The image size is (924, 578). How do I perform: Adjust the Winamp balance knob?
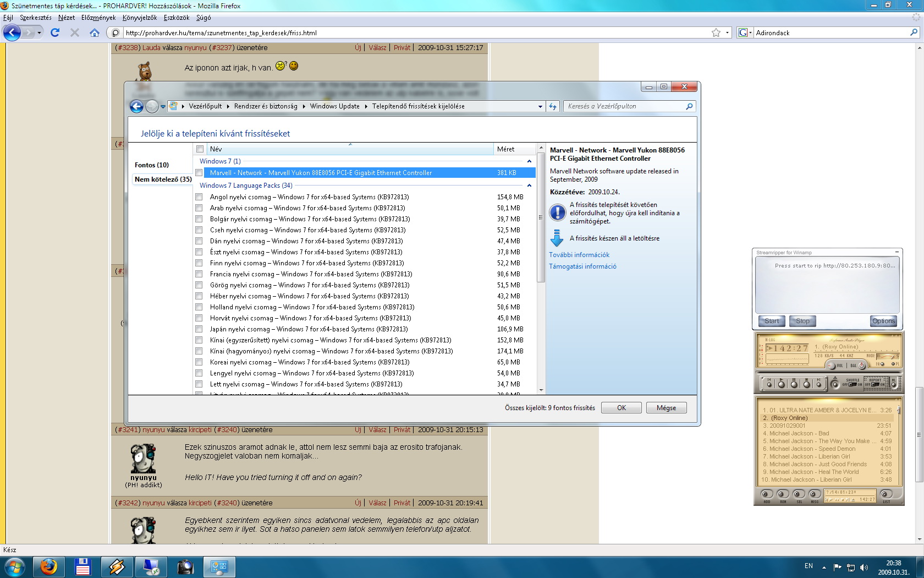(x=861, y=366)
